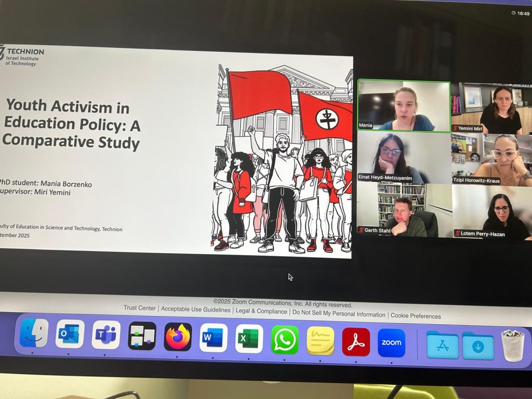Open Microsoft Teams in the Dock

click(x=106, y=335)
